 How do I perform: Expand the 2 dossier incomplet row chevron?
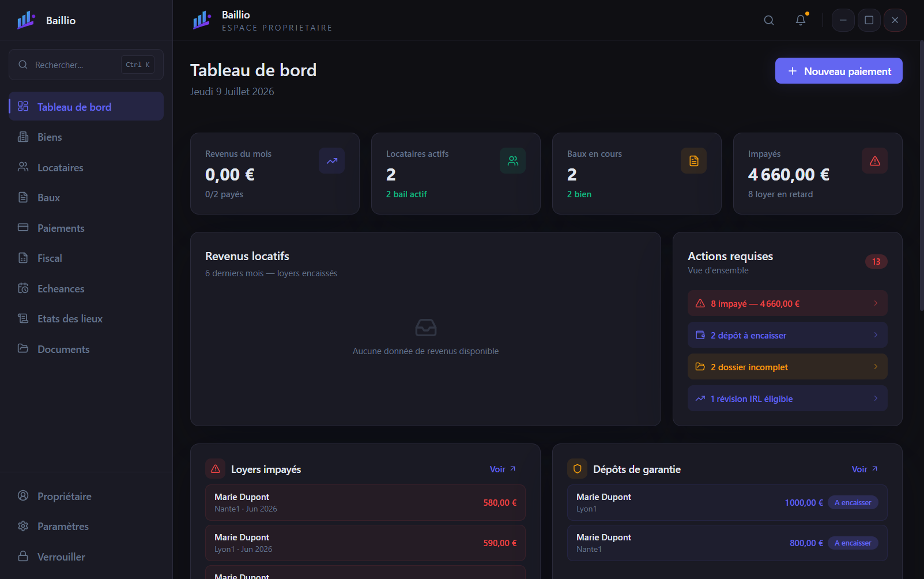[876, 367]
